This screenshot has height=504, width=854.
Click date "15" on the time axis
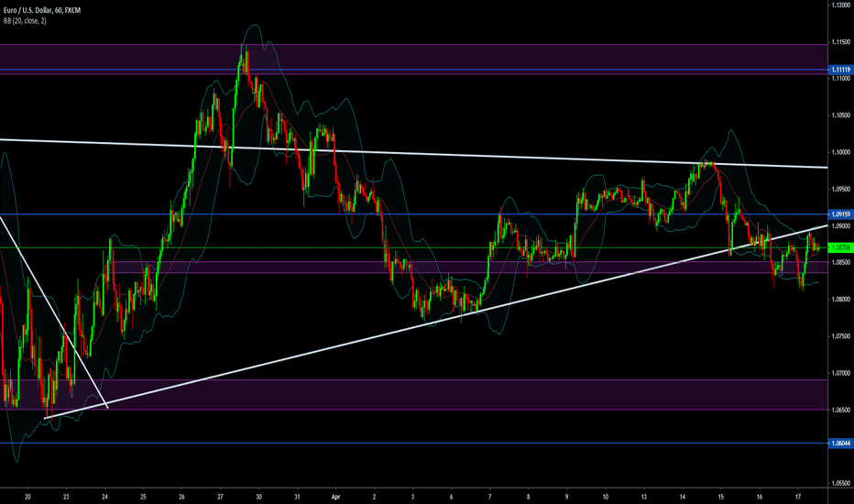720,497
